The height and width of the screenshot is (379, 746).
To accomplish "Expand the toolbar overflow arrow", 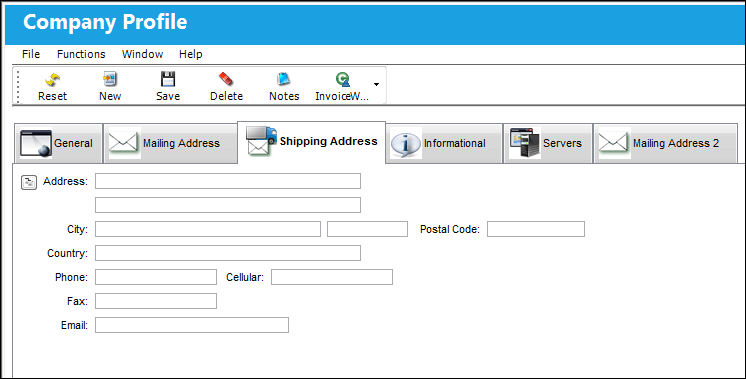I will 376,85.
